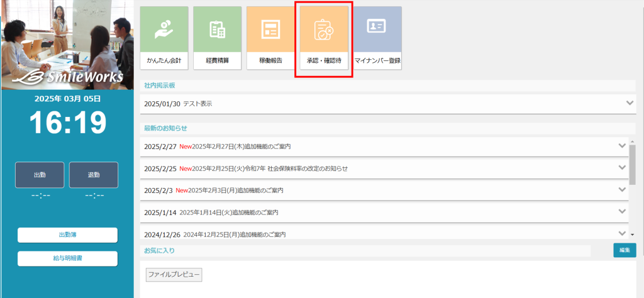
Task: Click the news scrollbar down arrow
Action: click(x=632, y=235)
